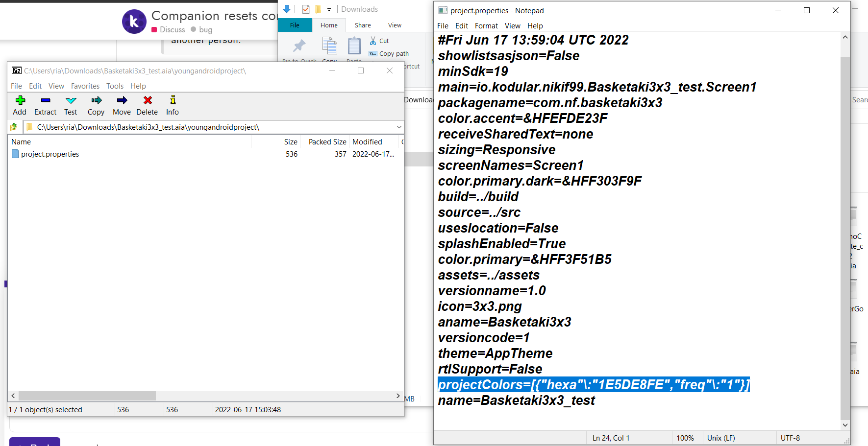Click the 'minSdk=19' line in Notepad
This screenshot has width=868, height=446.
(x=473, y=71)
